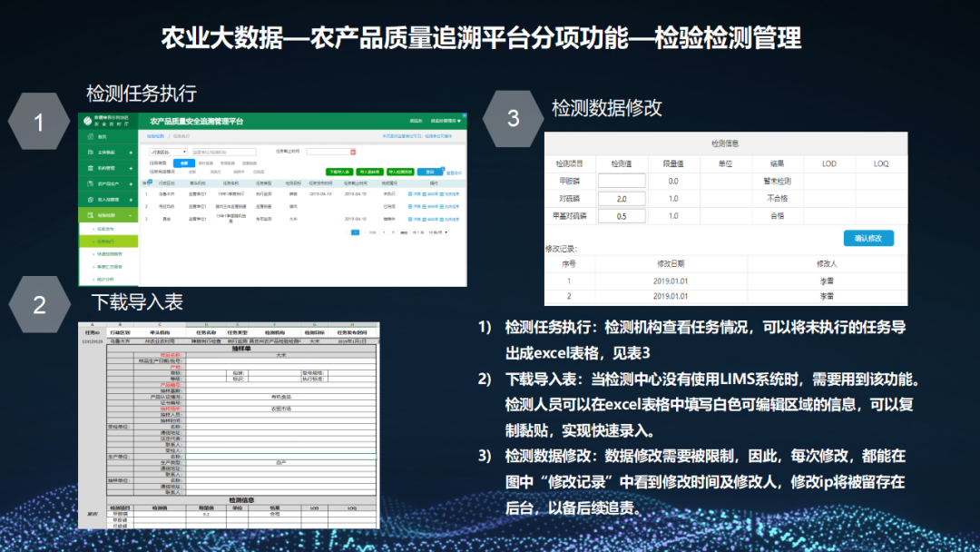Click the reset conditions link

click(x=454, y=173)
